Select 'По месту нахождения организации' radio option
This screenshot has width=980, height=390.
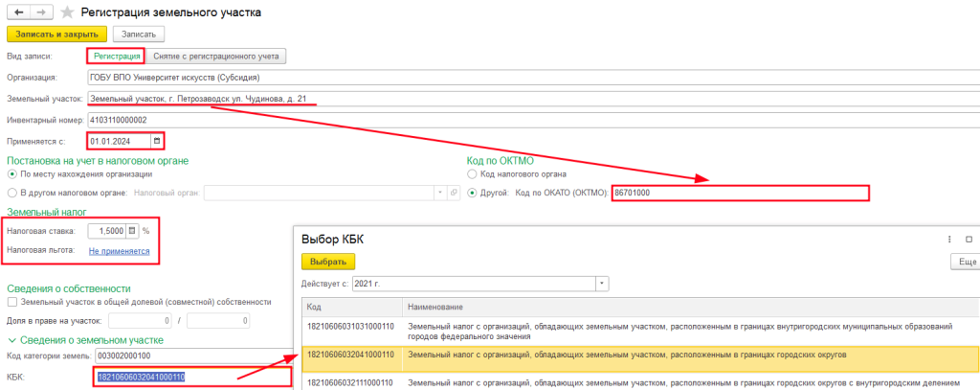pyautogui.click(x=11, y=173)
